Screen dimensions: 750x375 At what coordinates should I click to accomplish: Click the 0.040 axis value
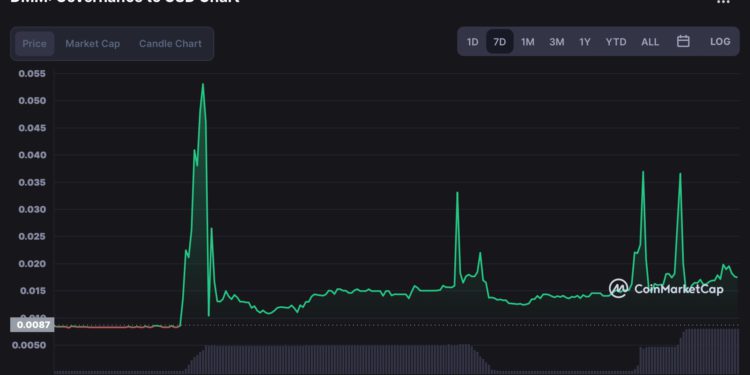tap(33, 155)
